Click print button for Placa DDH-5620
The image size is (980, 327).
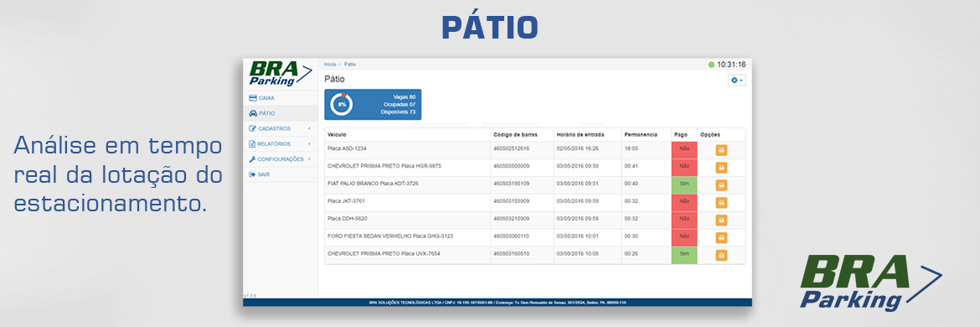[x=720, y=220]
